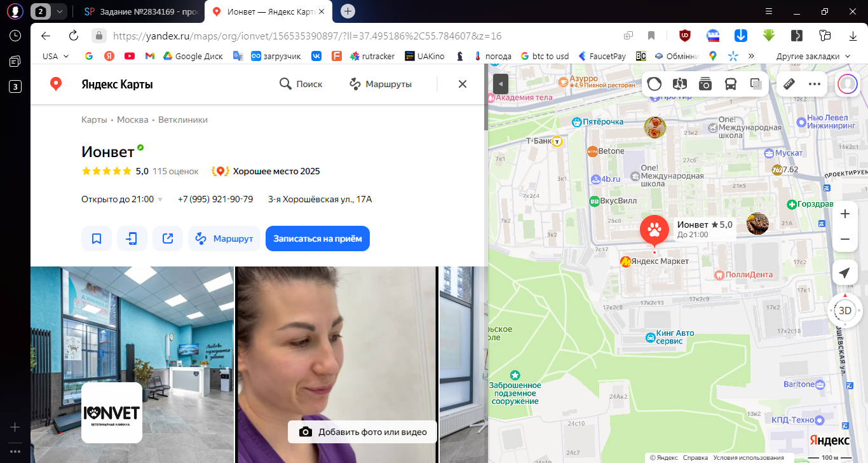868x463 pixels.
Task: Locate me with the navigation arrow
Action: click(x=844, y=273)
